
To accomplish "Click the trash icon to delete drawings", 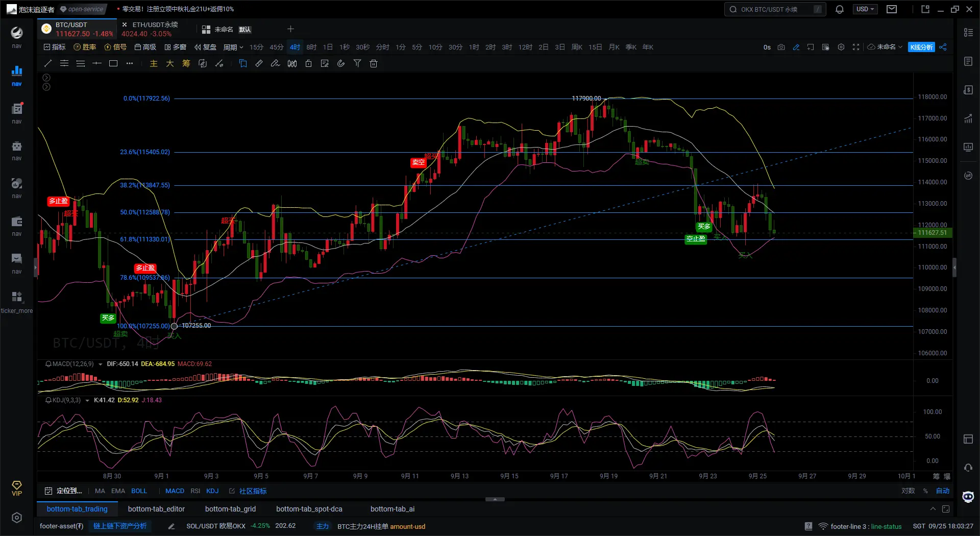I will [x=374, y=64].
